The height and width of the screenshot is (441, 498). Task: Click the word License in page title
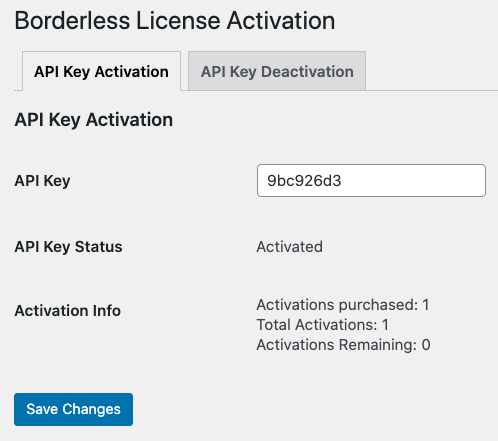pyautogui.click(x=178, y=21)
